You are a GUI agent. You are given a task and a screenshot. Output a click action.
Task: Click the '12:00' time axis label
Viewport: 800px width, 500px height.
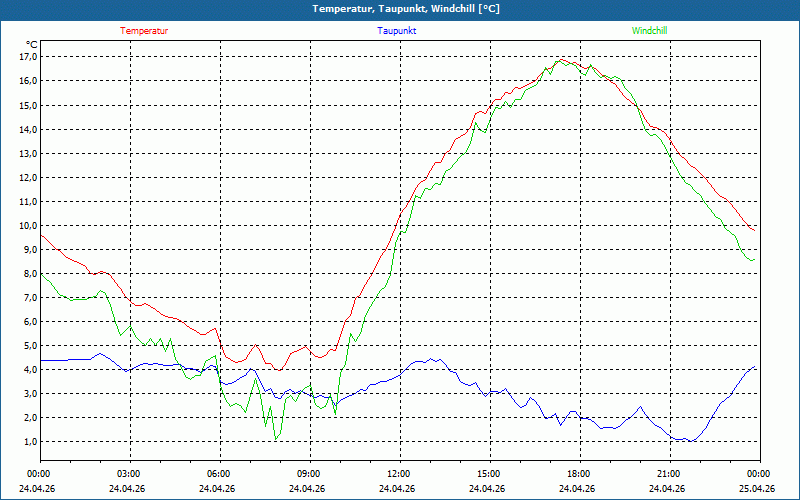click(398, 474)
